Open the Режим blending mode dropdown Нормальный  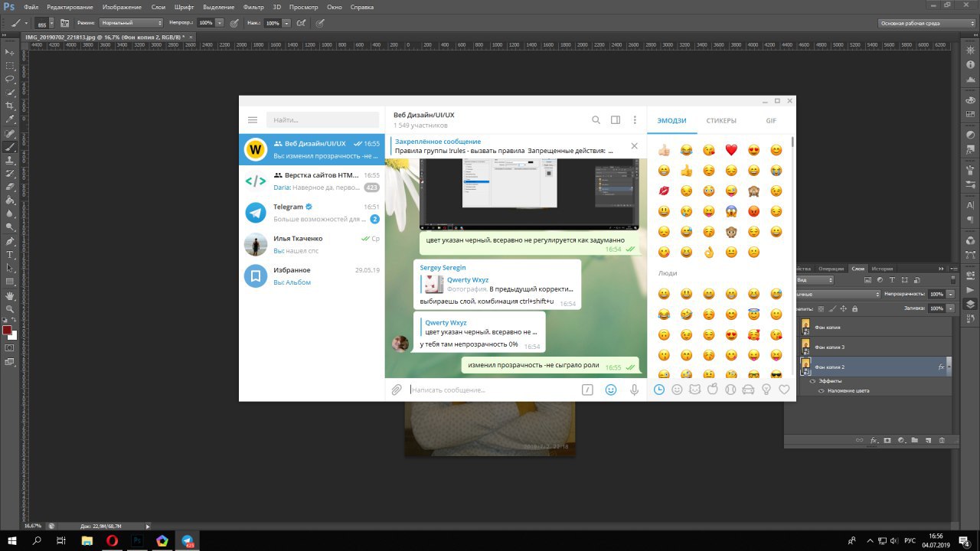(x=131, y=23)
